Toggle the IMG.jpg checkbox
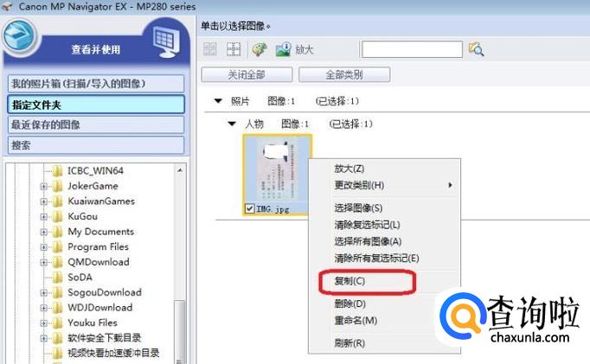Screen dimensions: 590x364 tap(249, 208)
